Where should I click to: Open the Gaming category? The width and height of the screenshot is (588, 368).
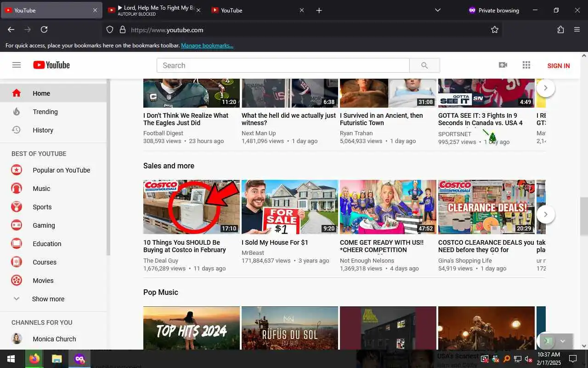tap(53, 225)
